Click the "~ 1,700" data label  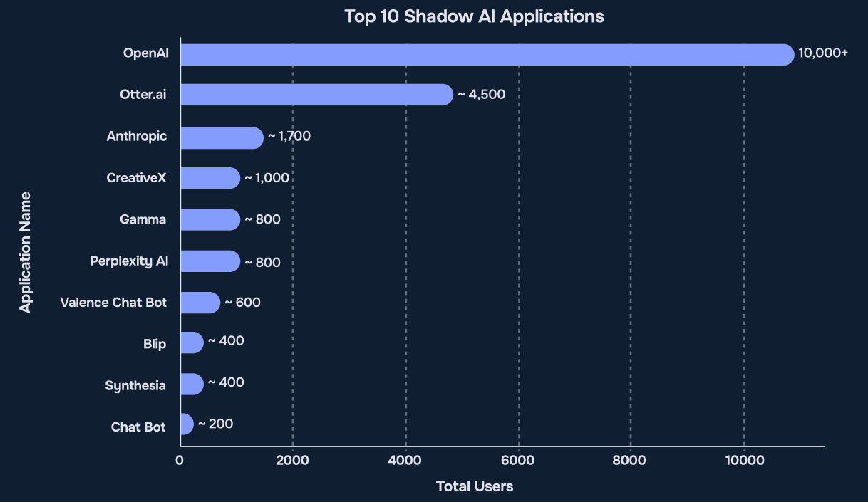pos(289,136)
